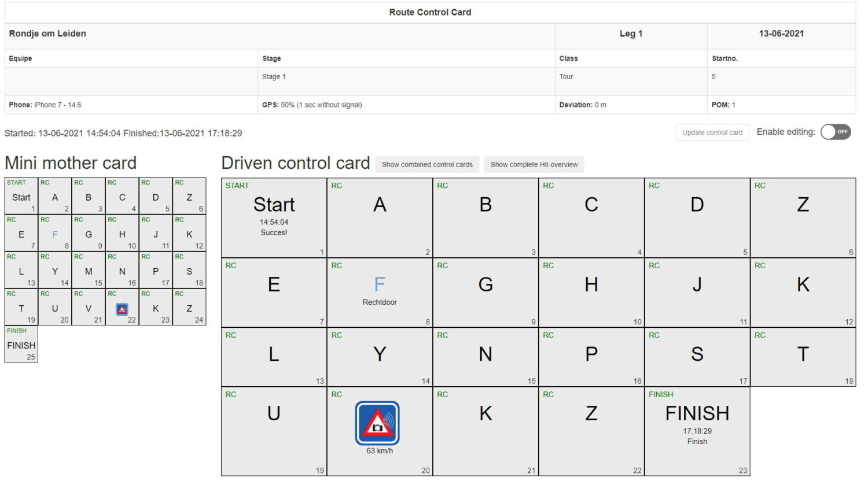Click the blue F control in the mini mother card

pos(56,234)
